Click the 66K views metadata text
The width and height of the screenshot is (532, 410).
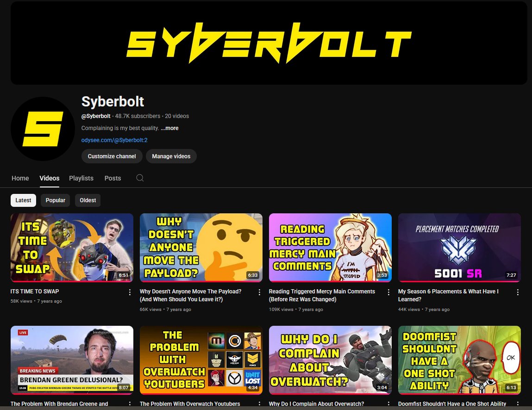[x=150, y=309]
